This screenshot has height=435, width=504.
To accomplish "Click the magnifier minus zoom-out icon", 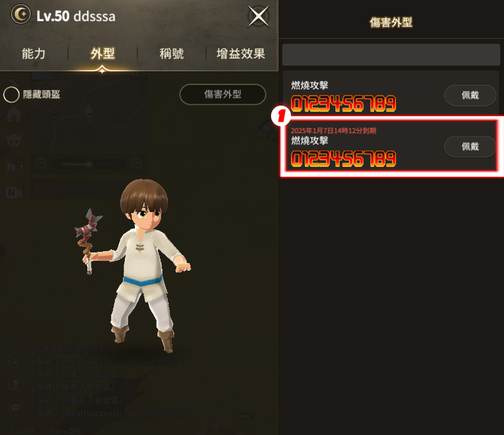I will pos(41,164).
